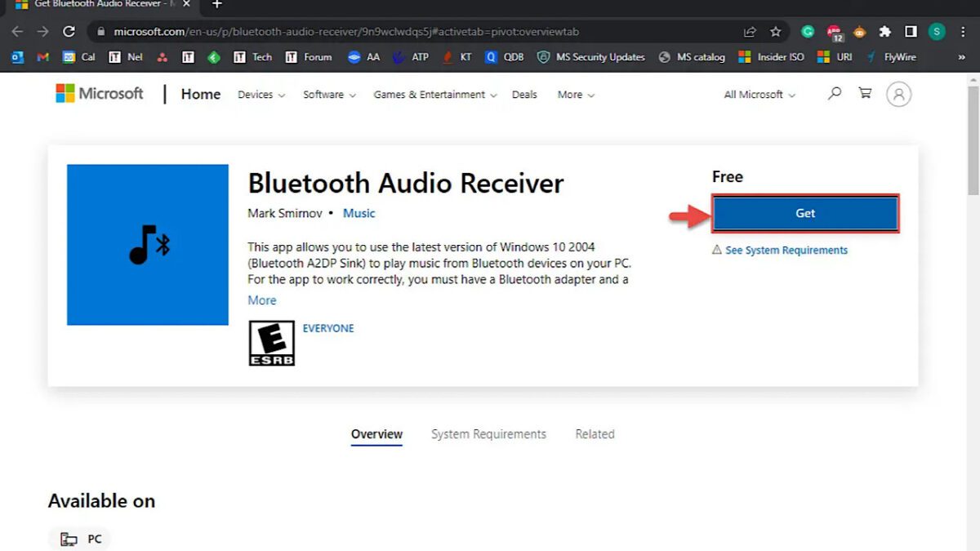Open the shopping cart icon

tap(865, 94)
